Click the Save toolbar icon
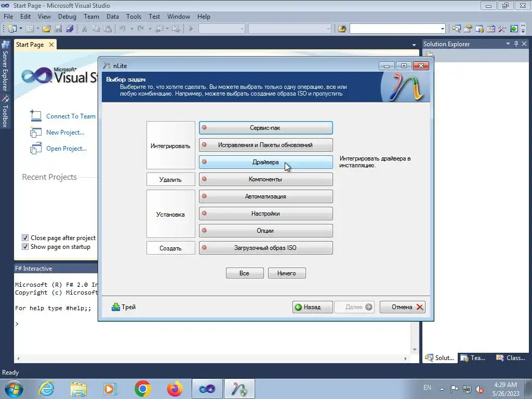This screenshot has width=532, height=399. click(x=58, y=29)
